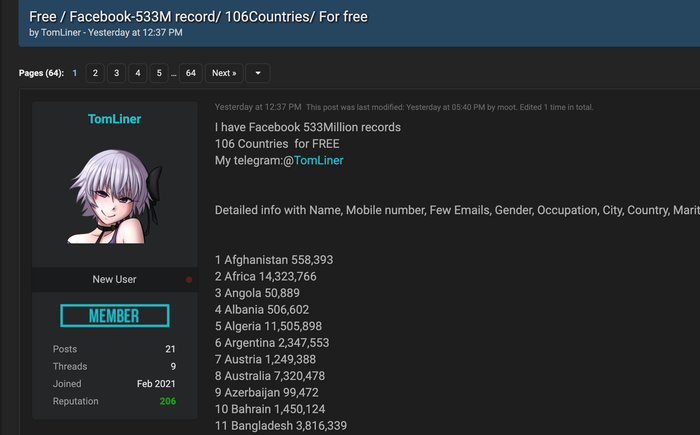The width and height of the screenshot is (700, 435).
Task: Jump to last page 64
Action: (x=190, y=73)
